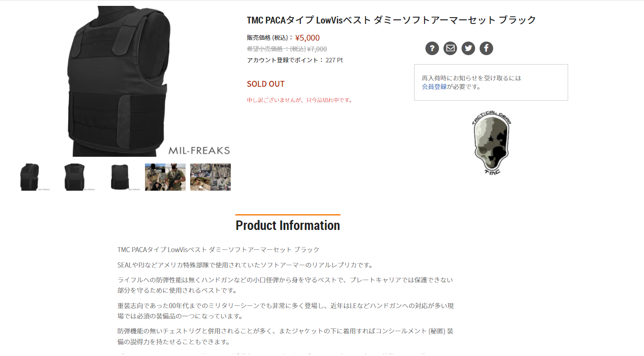Viewport: 644px width, 356px height.
Task: Click the question mark help icon
Action: tap(432, 48)
